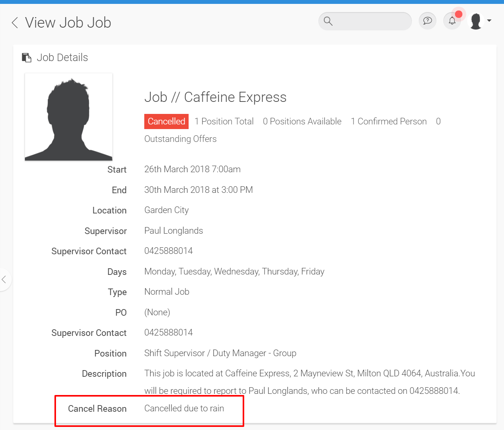Click Outstanding Offers text
Image resolution: width=504 pixels, height=430 pixels.
click(180, 139)
